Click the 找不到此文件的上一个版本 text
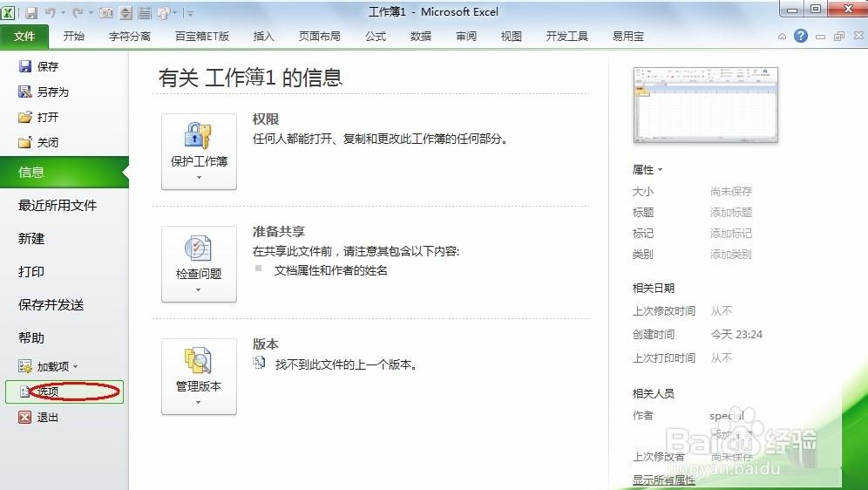 pyautogui.click(x=346, y=364)
